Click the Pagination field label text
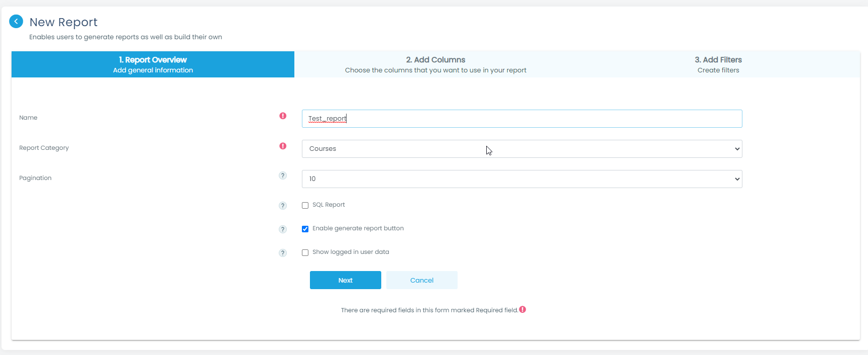 35,178
